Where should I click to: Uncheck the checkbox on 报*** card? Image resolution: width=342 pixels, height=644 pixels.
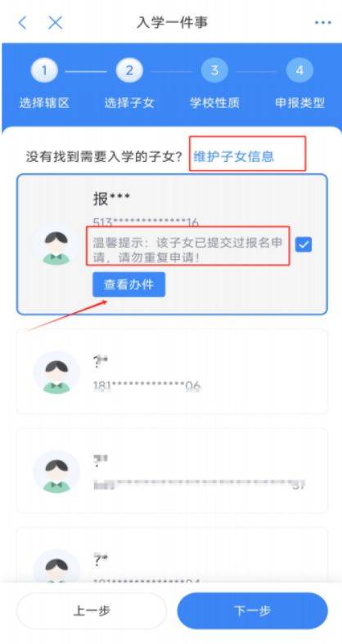coord(304,245)
